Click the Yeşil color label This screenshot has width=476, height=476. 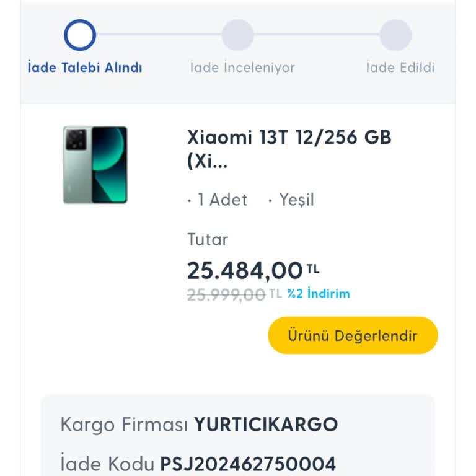(296, 200)
